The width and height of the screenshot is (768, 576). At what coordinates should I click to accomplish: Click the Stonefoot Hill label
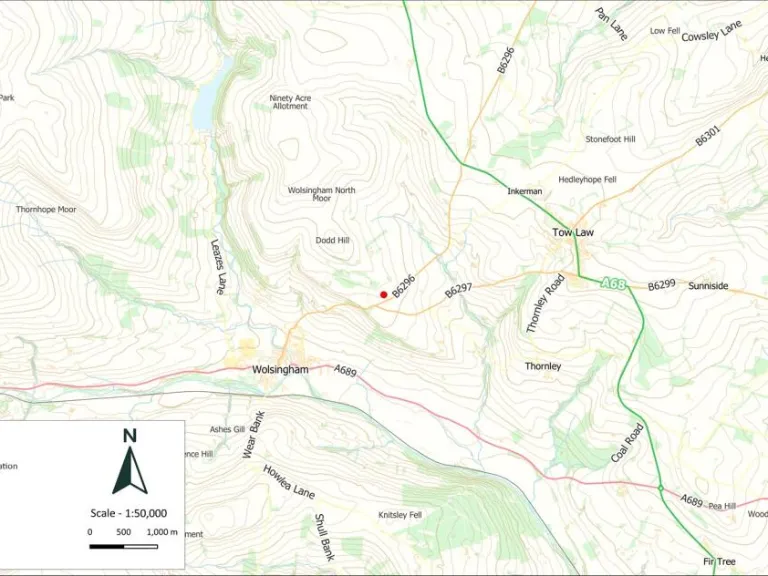click(x=610, y=139)
